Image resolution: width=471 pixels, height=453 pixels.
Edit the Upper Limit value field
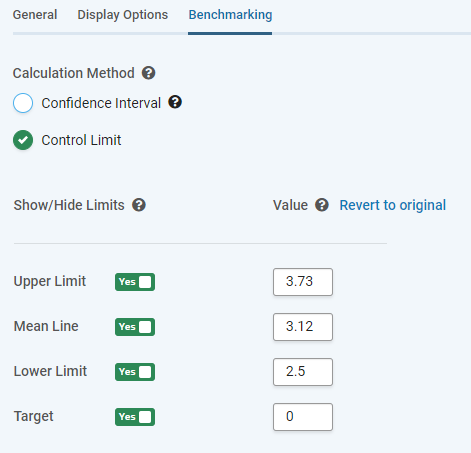(303, 282)
